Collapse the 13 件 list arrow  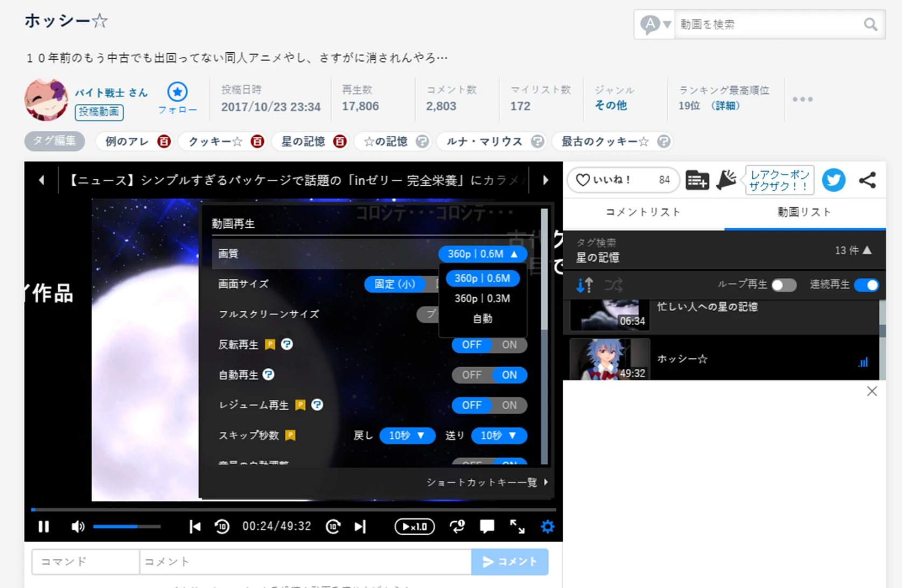point(867,250)
